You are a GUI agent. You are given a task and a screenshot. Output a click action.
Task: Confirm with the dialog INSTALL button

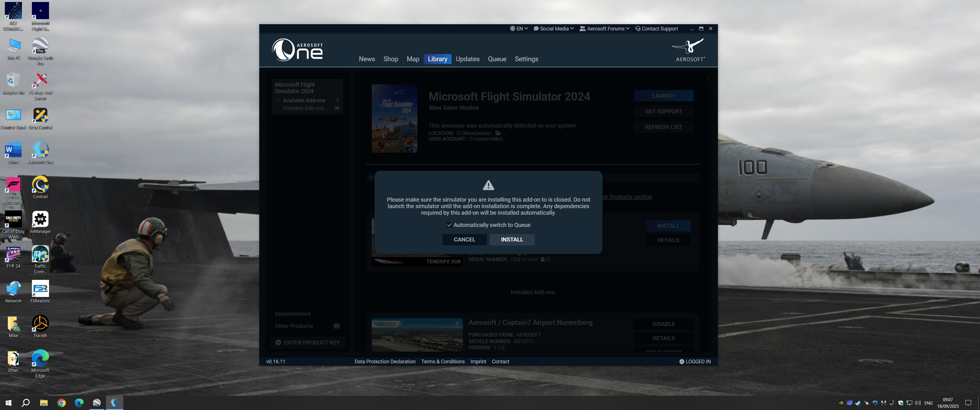click(512, 240)
